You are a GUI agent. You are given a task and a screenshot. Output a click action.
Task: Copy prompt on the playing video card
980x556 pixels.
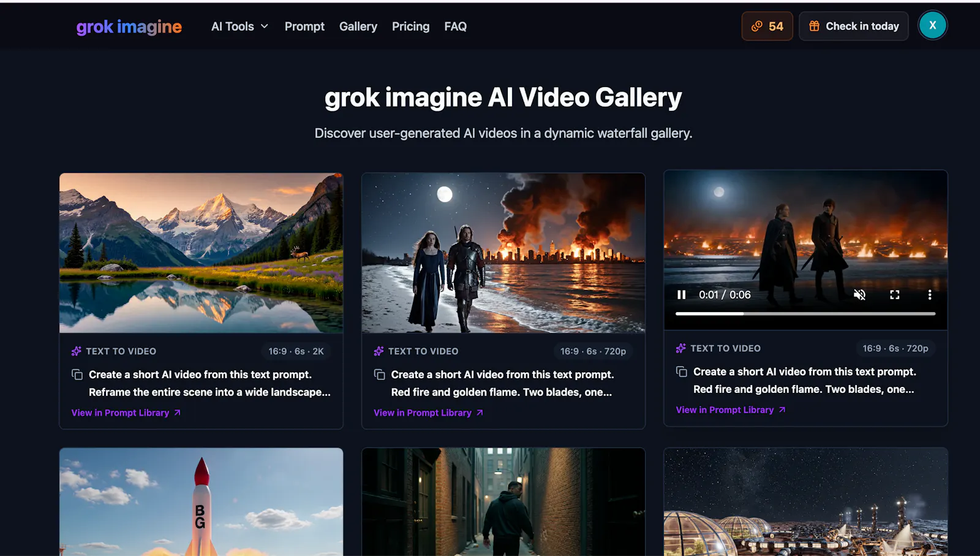682,371
